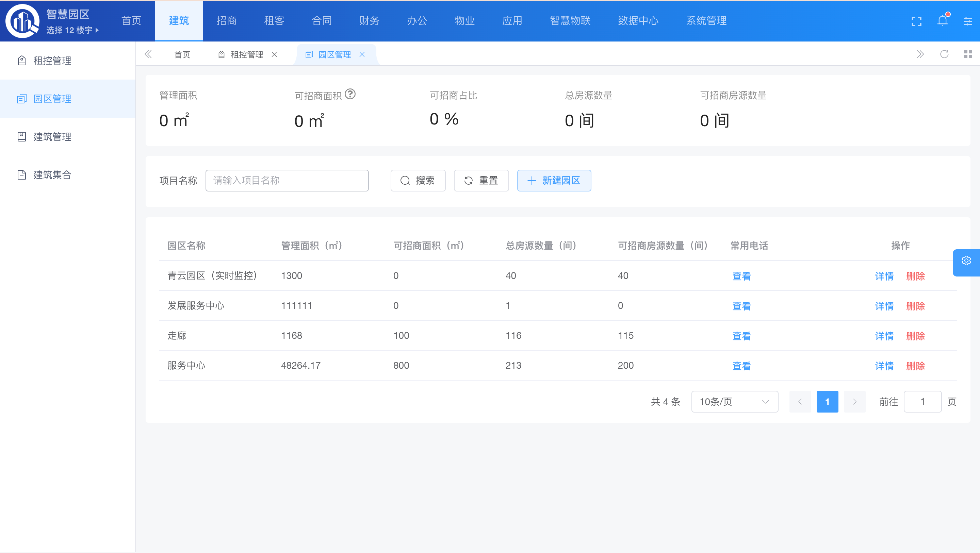Go to next page arrow

[x=854, y=402]
